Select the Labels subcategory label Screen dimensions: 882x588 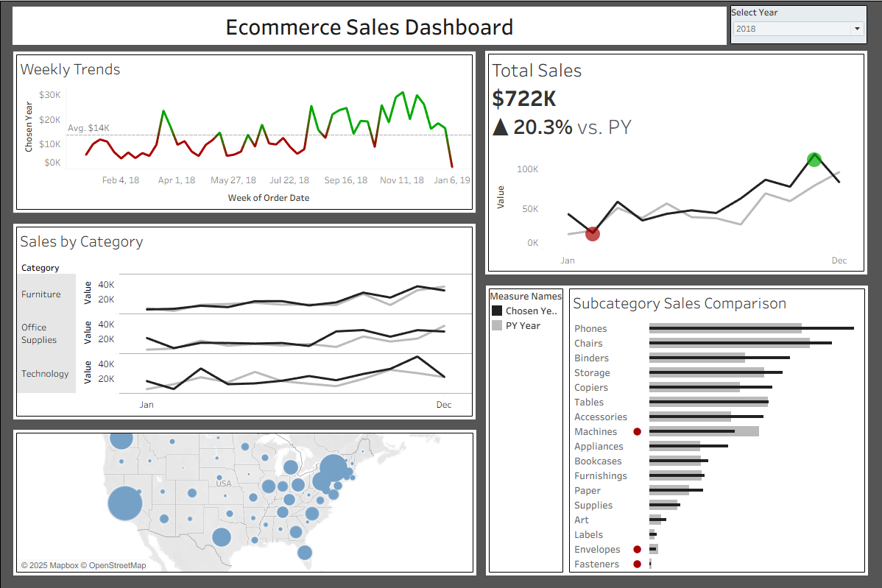pyautogui.click(x=588, y=534)
